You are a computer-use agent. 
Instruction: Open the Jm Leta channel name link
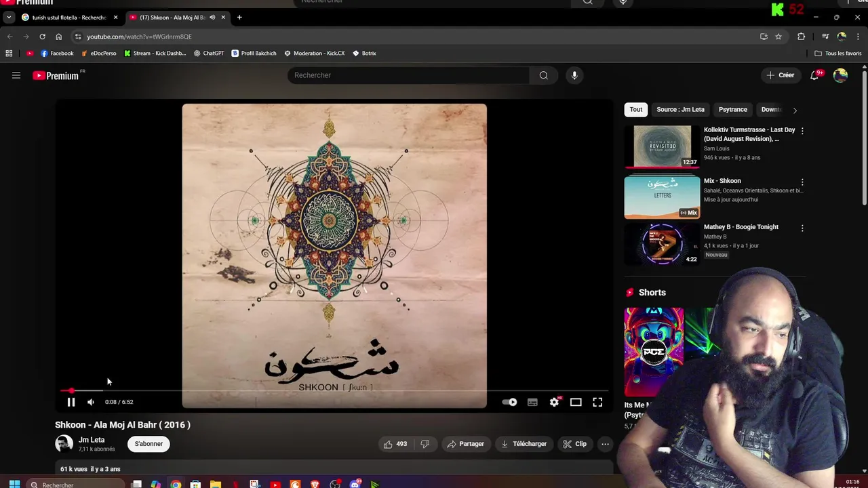pos(92,440)
